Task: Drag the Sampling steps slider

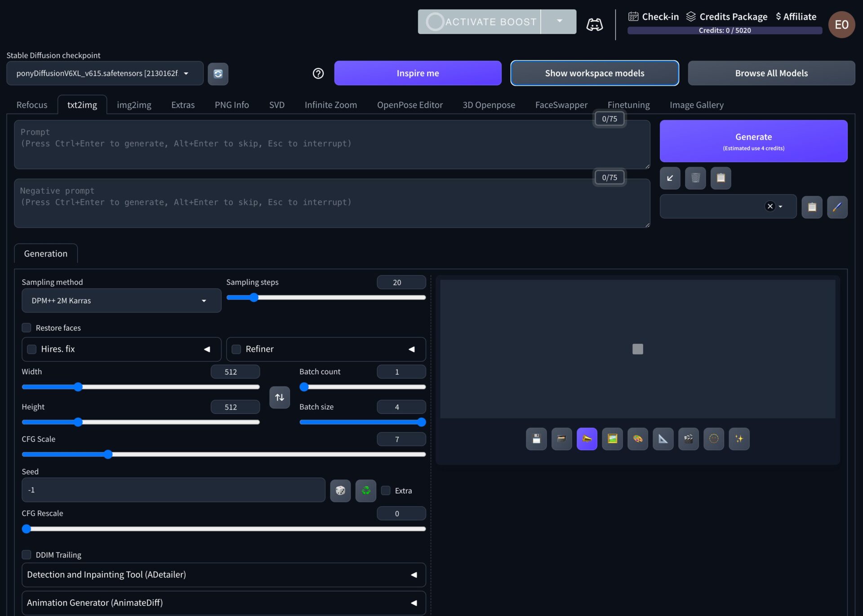Action: coord(254,298)
